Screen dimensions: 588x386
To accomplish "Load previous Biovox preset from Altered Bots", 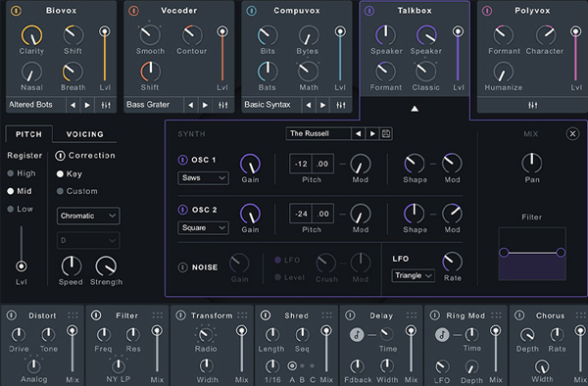I will pos(73,105).
